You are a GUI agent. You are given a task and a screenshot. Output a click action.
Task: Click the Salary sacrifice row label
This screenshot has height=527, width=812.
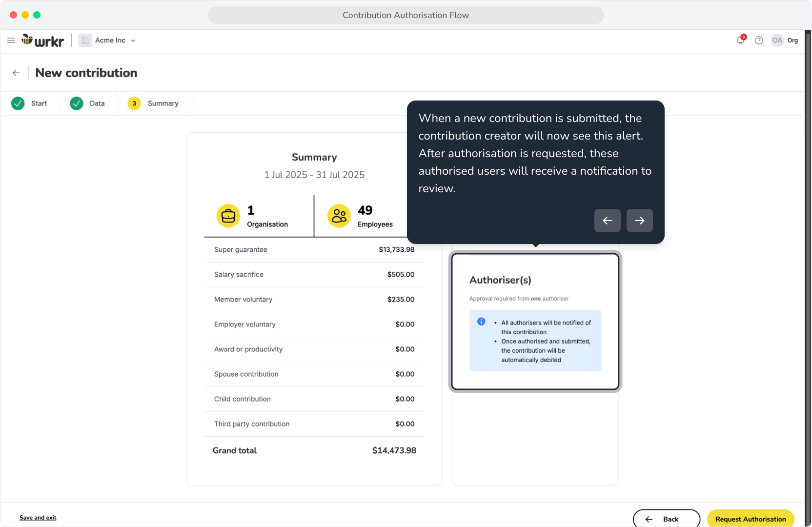239,275
